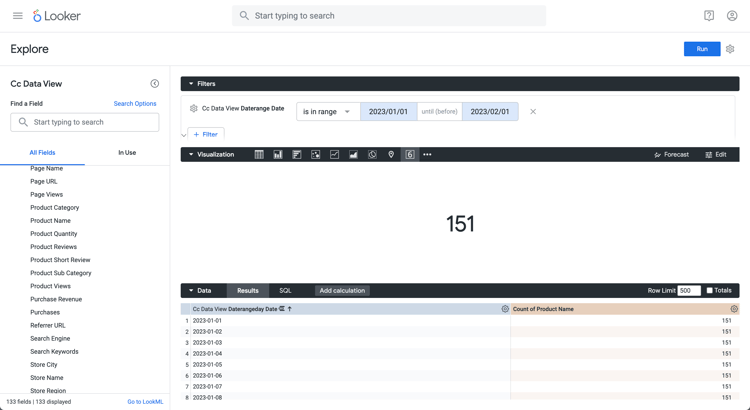Follow the Go to LookML link
This screenshot has height=410, width=750.
(145, 402)
